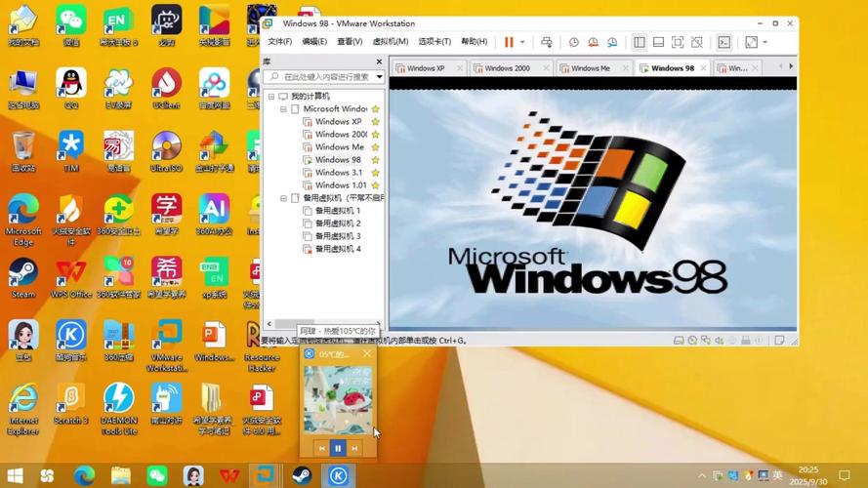Open the 文件(F) menu

pos(279,42)
